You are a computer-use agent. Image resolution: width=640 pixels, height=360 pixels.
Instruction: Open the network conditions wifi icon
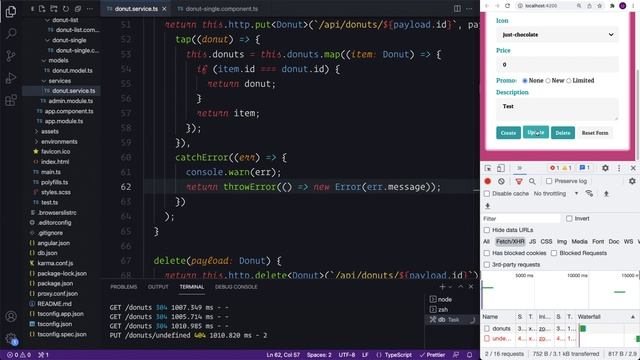(589, 193)
